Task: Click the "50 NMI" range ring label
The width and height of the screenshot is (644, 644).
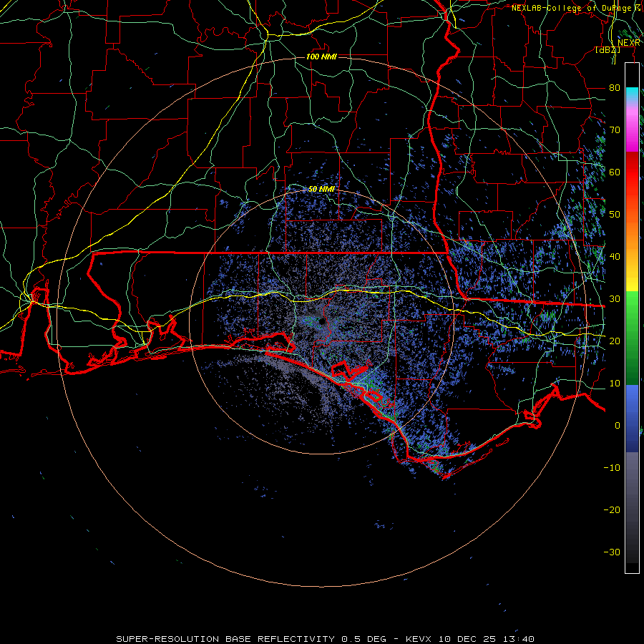Action: pyautogui.click(x=321, y=190)
